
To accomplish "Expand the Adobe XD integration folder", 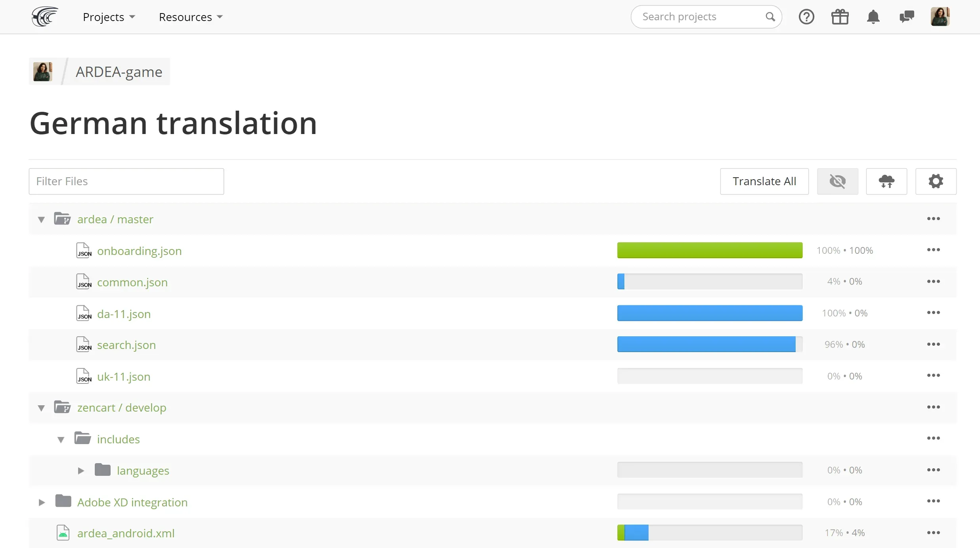I will tap(41, 502).
